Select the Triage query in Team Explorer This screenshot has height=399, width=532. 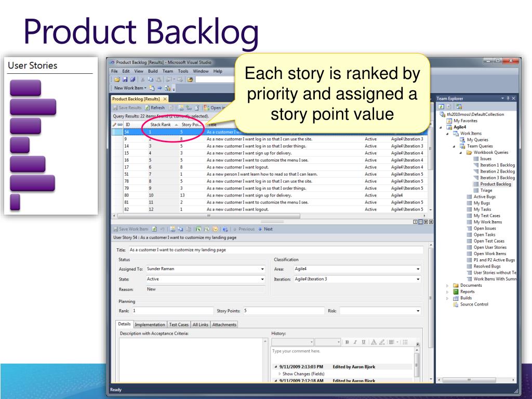[486, 190]
